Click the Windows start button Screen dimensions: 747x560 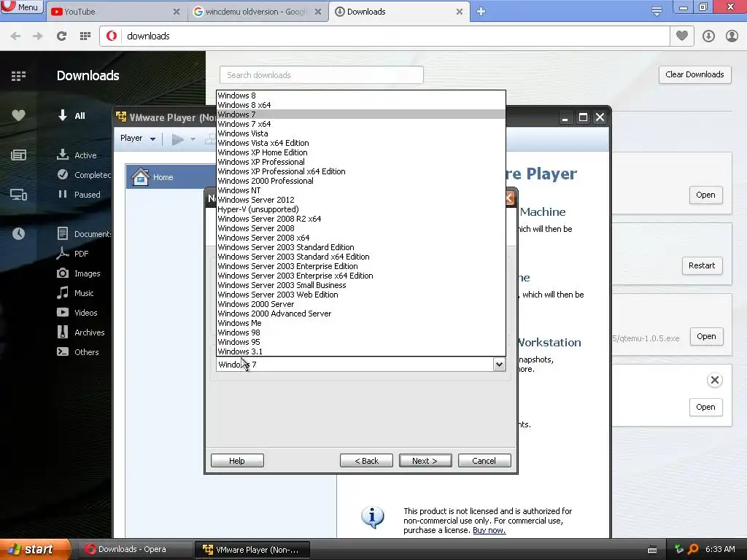(34, 549)
